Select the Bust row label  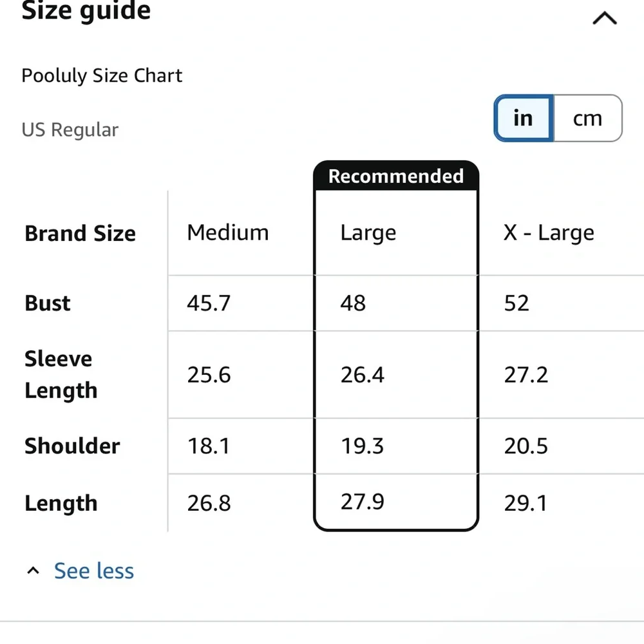pyautogui.click(x=47, y=303)
